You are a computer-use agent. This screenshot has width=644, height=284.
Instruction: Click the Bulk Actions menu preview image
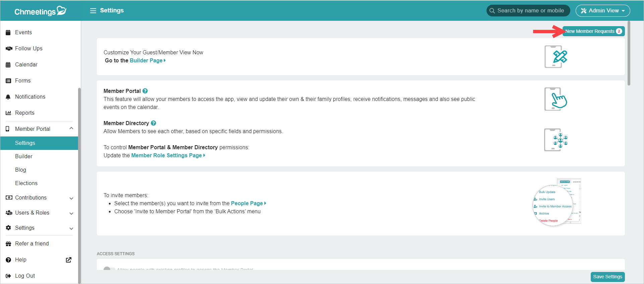click(557, 202)
